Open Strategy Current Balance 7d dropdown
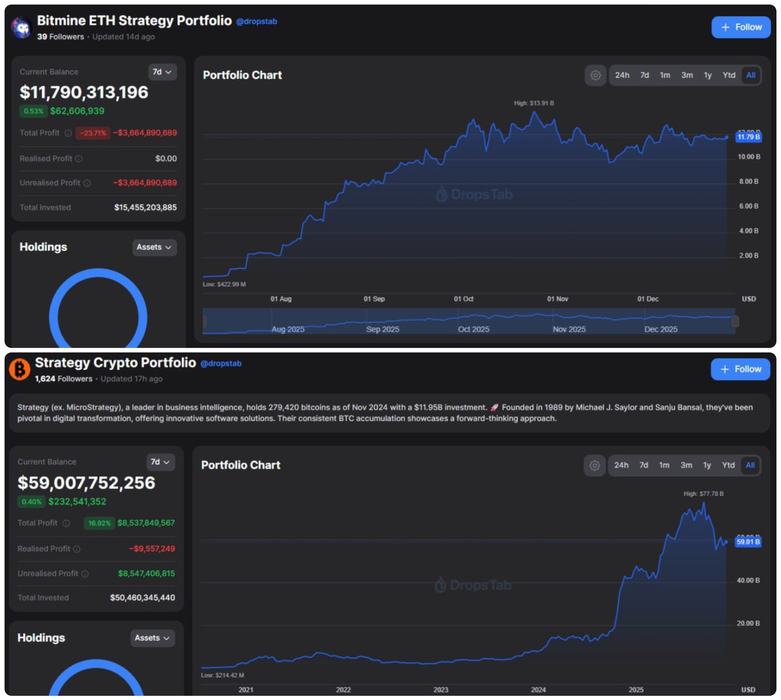Screen dimensions: 781x700 [x=160, y=462]
